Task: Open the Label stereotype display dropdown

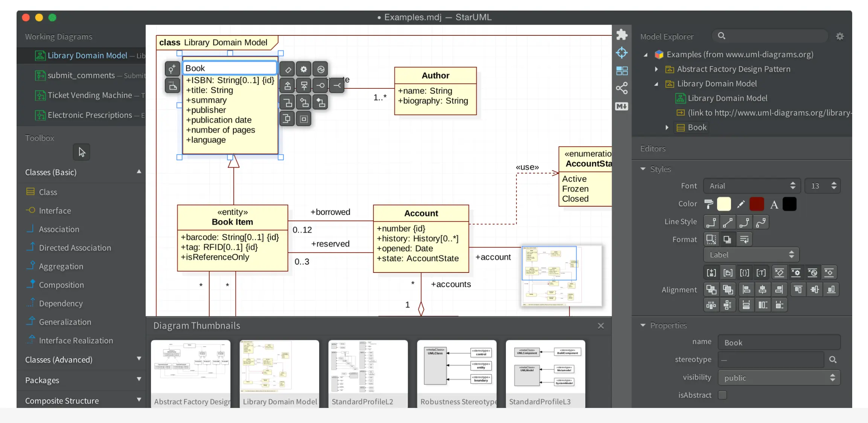Action: pyautogui.click(x=751, y=255)
